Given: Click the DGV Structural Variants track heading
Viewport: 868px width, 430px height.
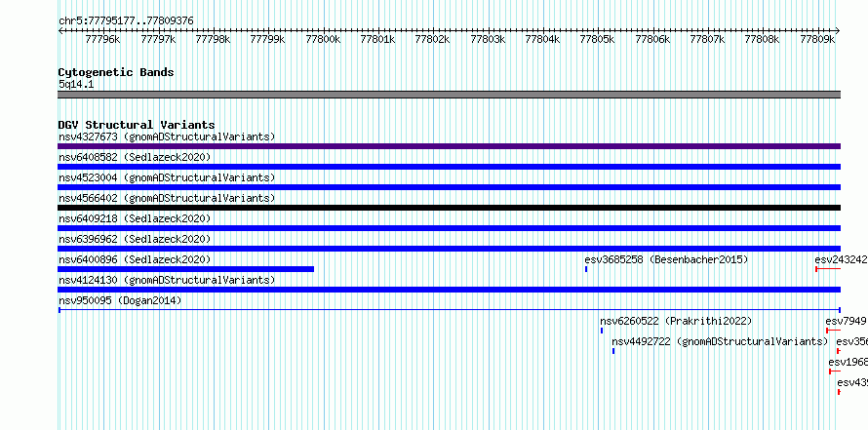Looking at the screenshot, I should pyautogui.click(x=137, y=125).
